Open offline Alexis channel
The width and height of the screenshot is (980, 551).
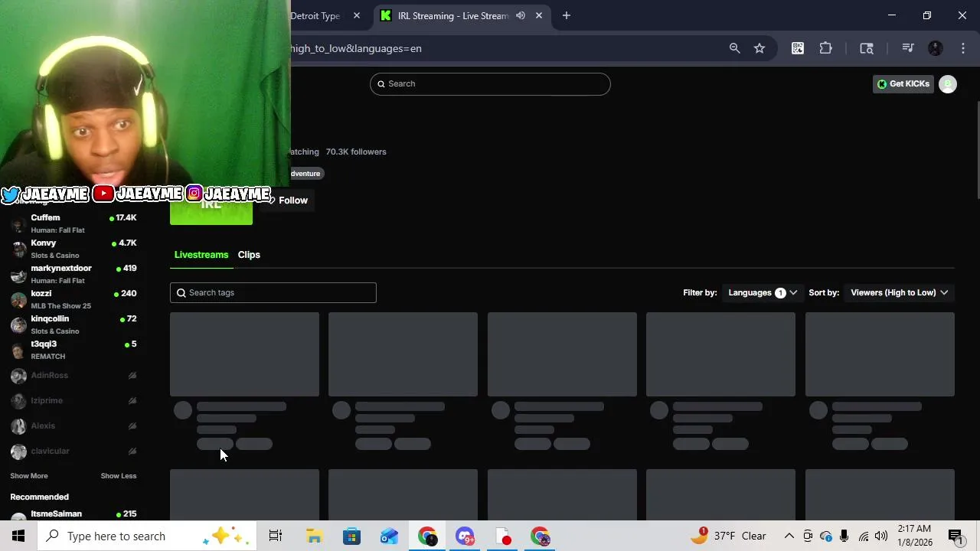[73, 425]
